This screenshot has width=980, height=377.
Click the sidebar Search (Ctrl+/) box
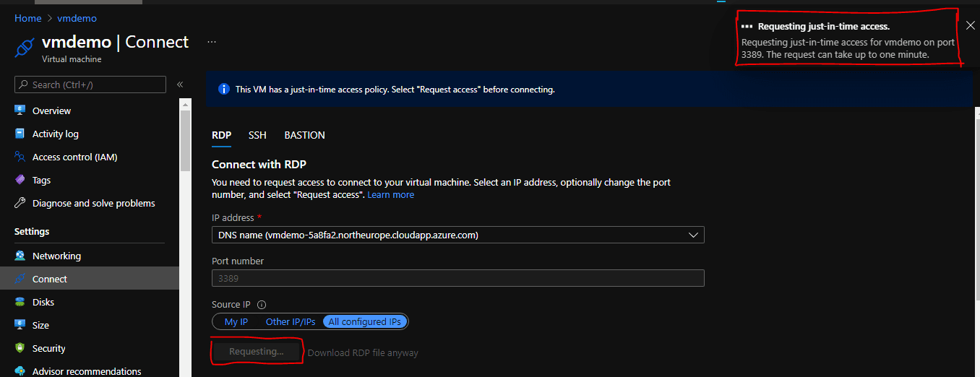pos(90,84)
